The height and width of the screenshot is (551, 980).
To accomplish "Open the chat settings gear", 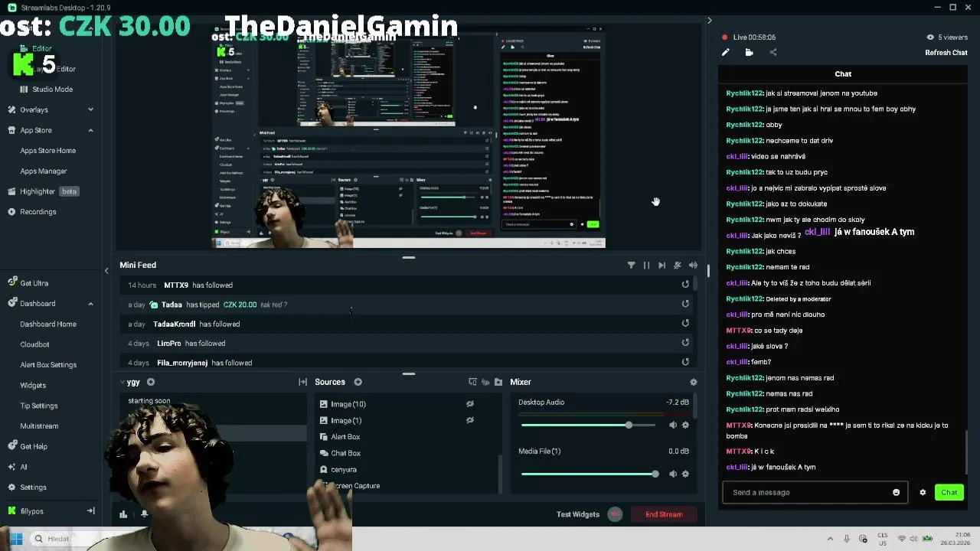I will (923, 492).
